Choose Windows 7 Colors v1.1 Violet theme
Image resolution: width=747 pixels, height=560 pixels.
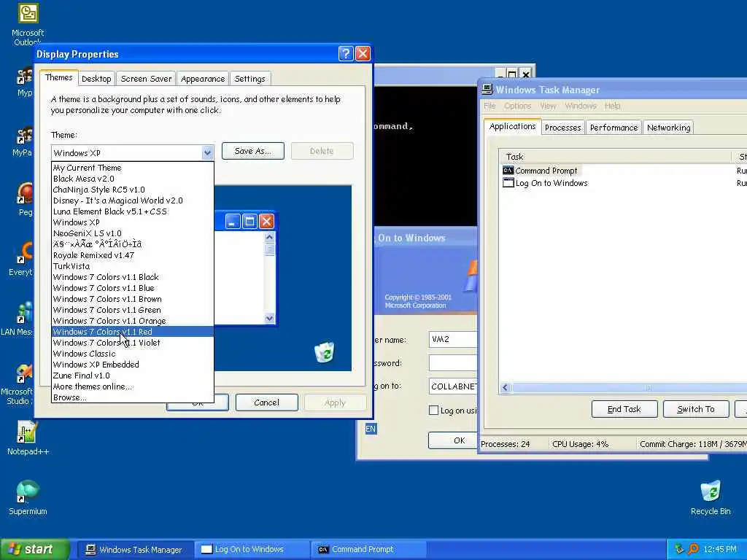click(133, 343)
